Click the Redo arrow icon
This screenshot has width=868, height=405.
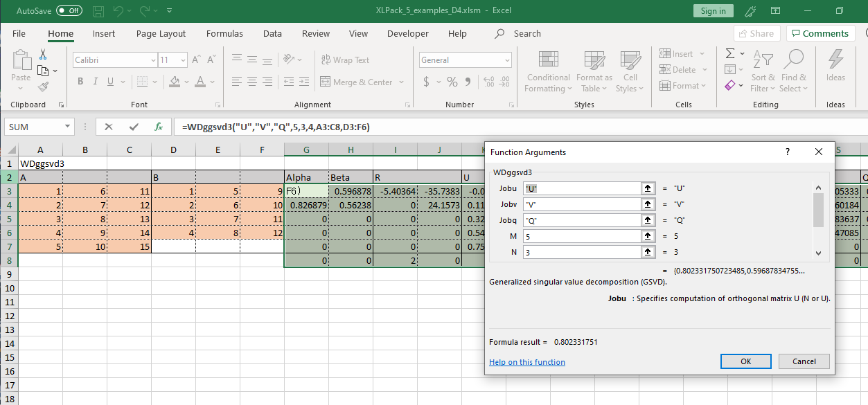[145, 11]
